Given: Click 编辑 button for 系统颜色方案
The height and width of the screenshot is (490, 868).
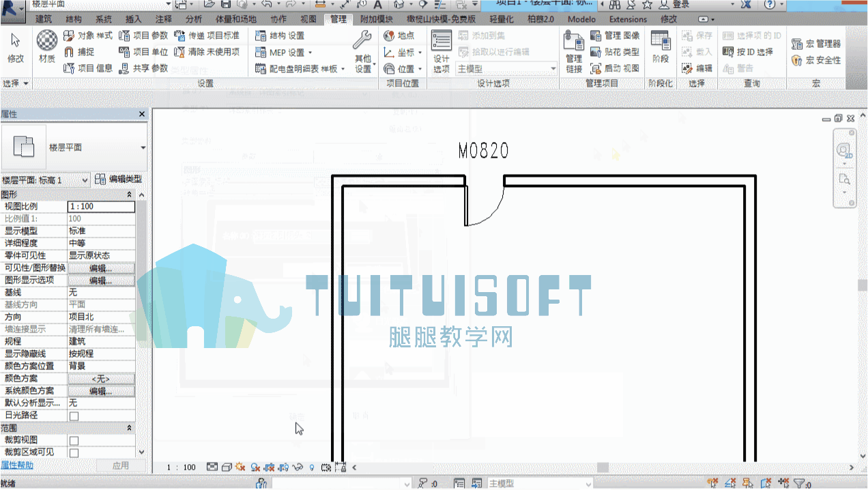Looking at the screenshot, I should point(101,391).
